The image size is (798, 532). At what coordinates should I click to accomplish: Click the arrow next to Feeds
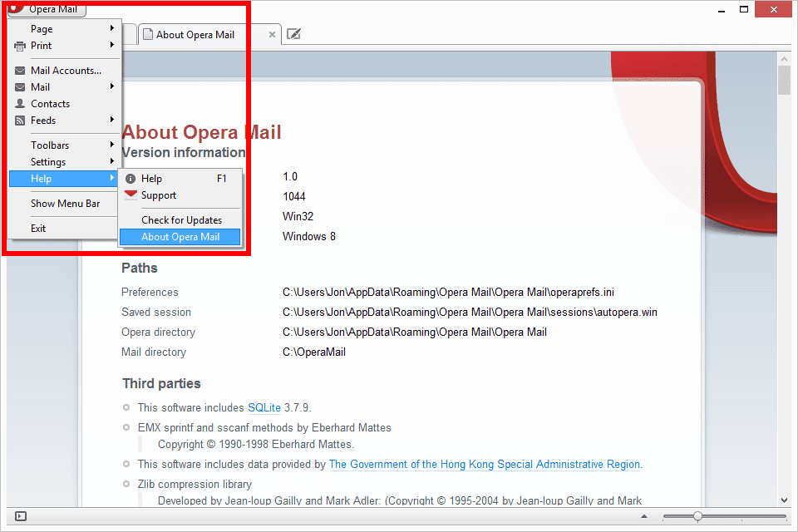(112, 120)
